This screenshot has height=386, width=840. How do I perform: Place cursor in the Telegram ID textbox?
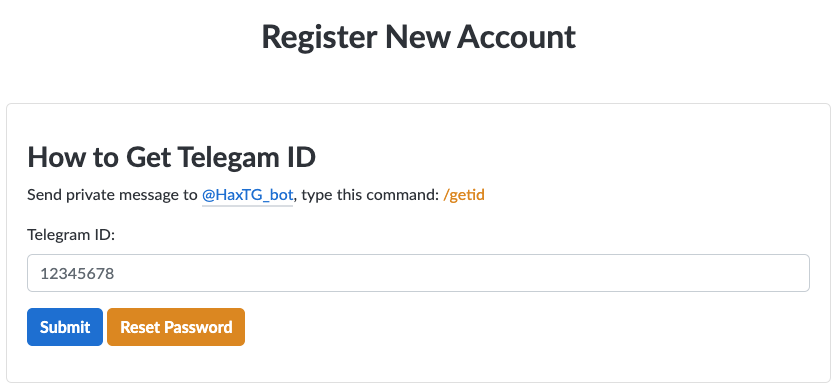[418, 273]
